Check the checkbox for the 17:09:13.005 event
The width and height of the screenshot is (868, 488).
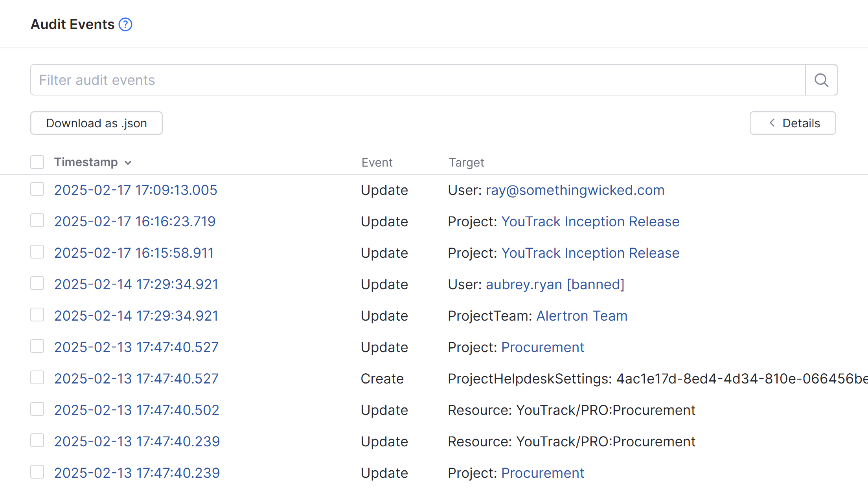(x=37, y=189)
